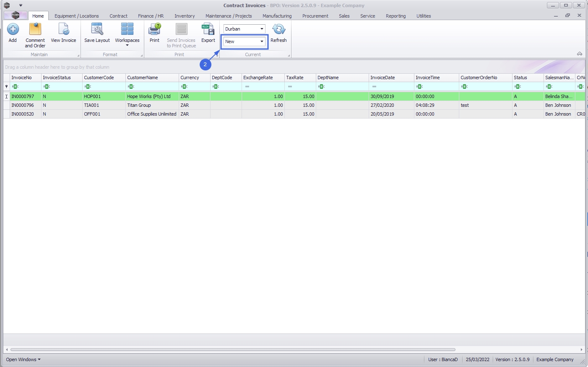Expand the Maintain group launcher
This screenshot has height=367, width=588.
(x=78, y=55)
